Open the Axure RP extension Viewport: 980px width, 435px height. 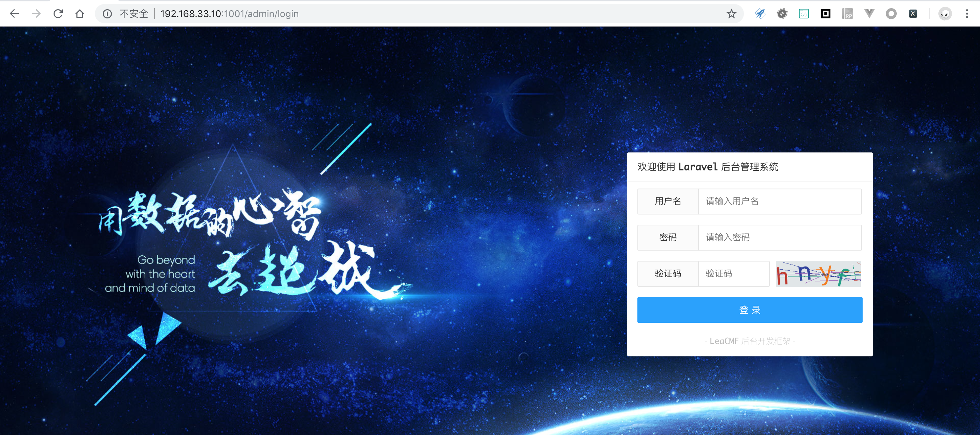pyautogui.click(x=847, y=14)
